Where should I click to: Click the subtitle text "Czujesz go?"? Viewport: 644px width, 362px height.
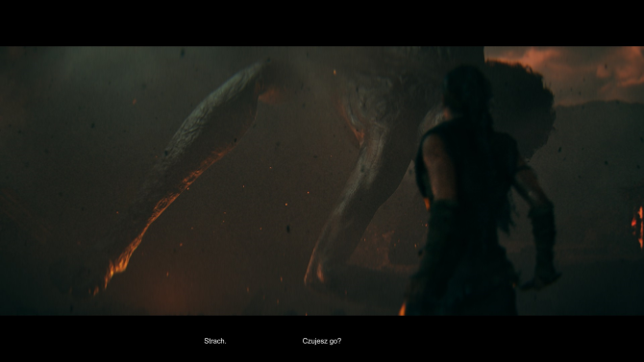(322, 341)
